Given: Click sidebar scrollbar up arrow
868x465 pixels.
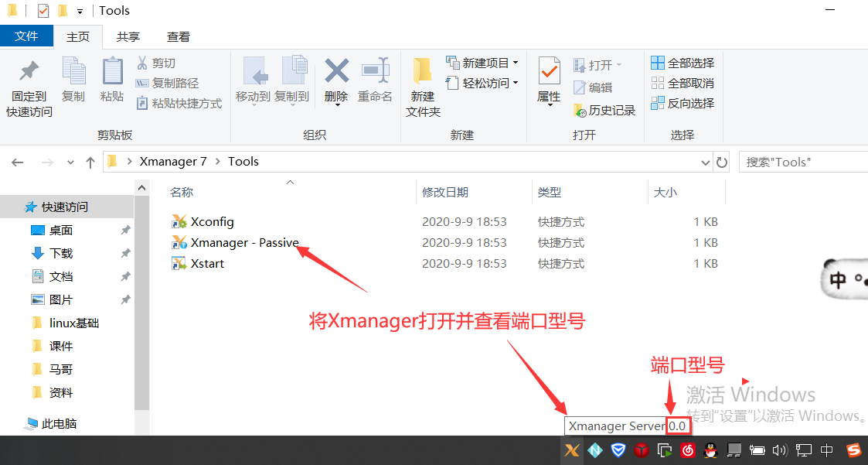Looking at the screenshot, I should pos(141,189).
